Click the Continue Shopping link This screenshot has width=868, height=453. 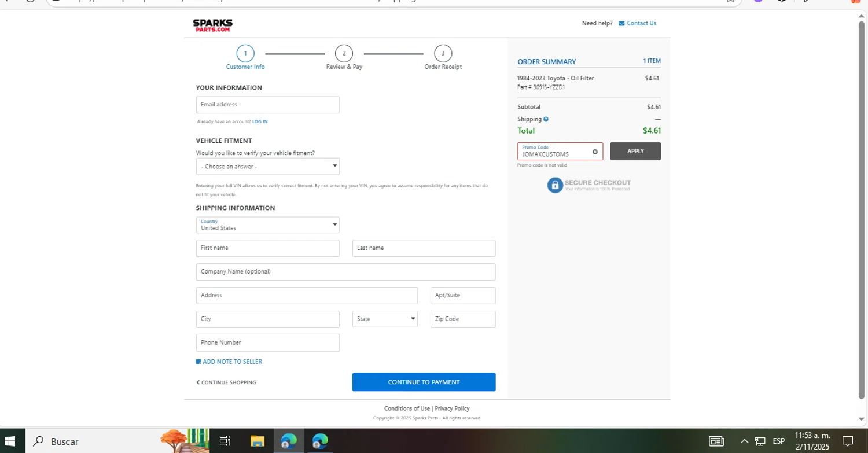226,382
